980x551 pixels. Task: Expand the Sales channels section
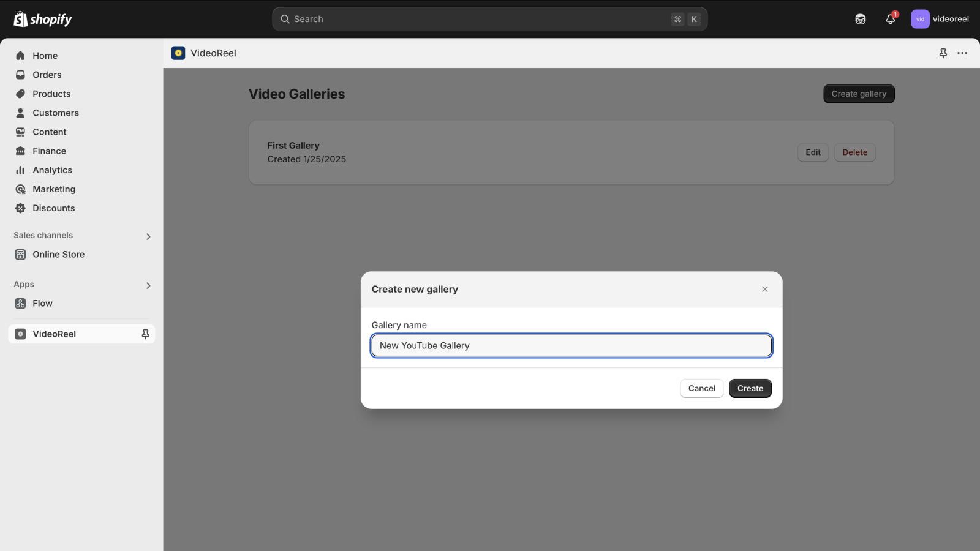pyautogui.click(x=148, y=236)
